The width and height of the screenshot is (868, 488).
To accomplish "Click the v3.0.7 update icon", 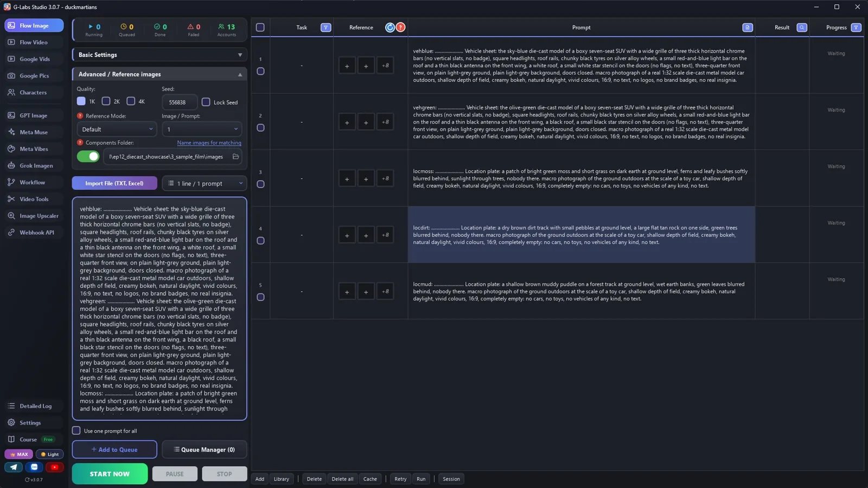I will (27, 480).
